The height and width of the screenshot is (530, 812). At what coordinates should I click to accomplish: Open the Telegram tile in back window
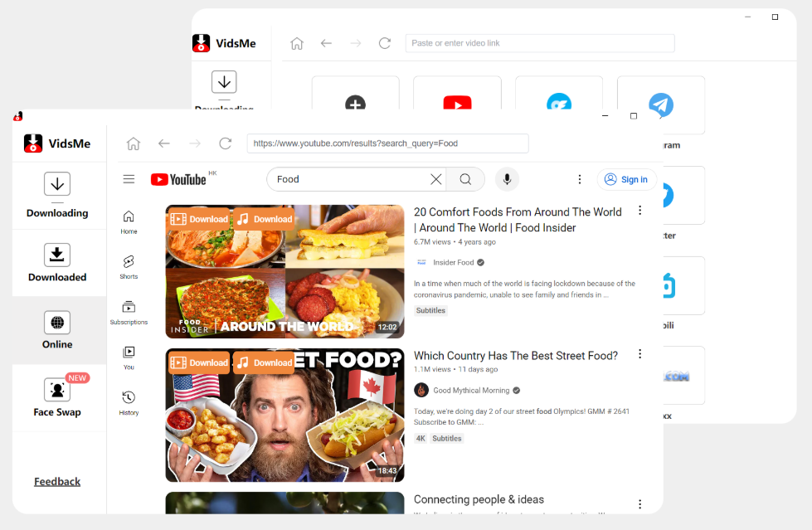[x=661, y=105]
